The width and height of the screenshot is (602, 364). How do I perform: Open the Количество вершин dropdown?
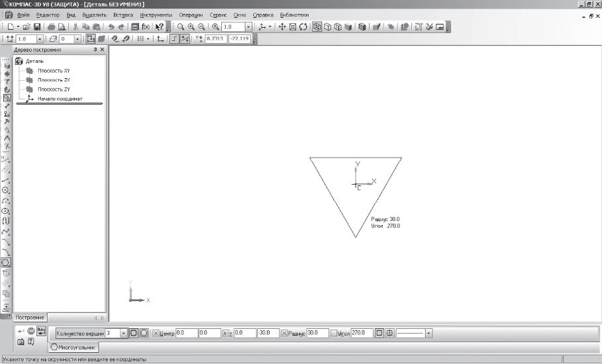(123, 334)
